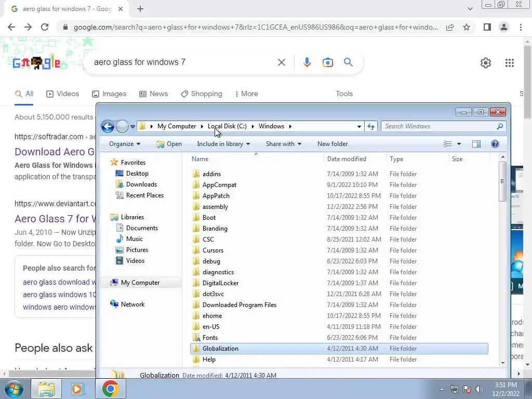Open the Google apps grid
Screen dimensions: 532x399
pyautogui.click(x=509, y=63)
